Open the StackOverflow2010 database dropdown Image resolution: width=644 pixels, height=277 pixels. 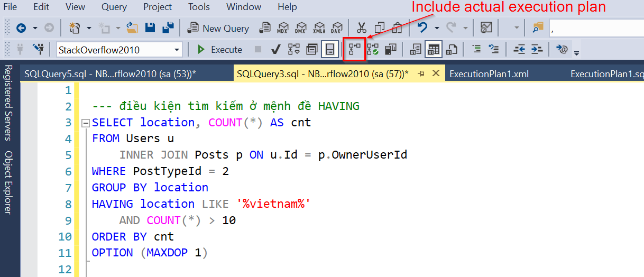point(177,50)
